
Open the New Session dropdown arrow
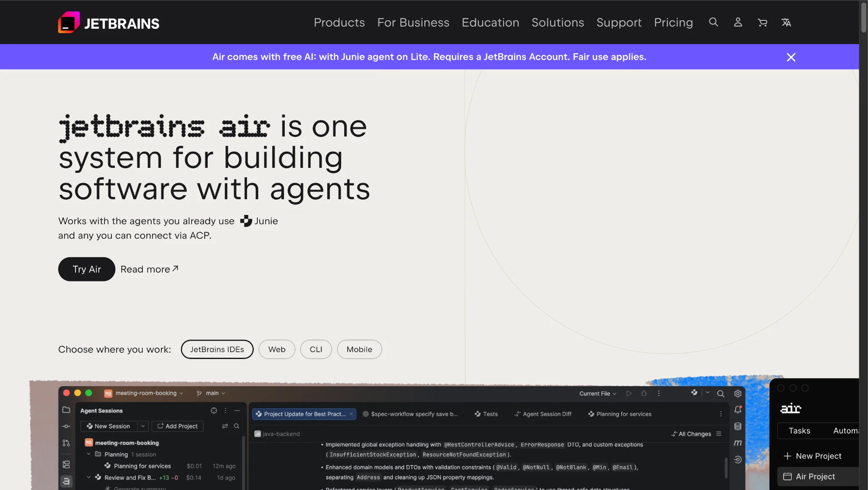click(x=143, y=426)
